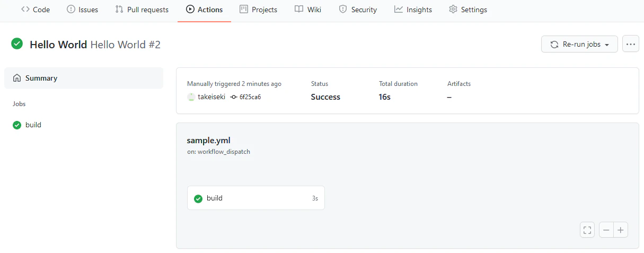Open the Code tab
Viewport: 644px width, 253px height.
click(x=36, y=10)
